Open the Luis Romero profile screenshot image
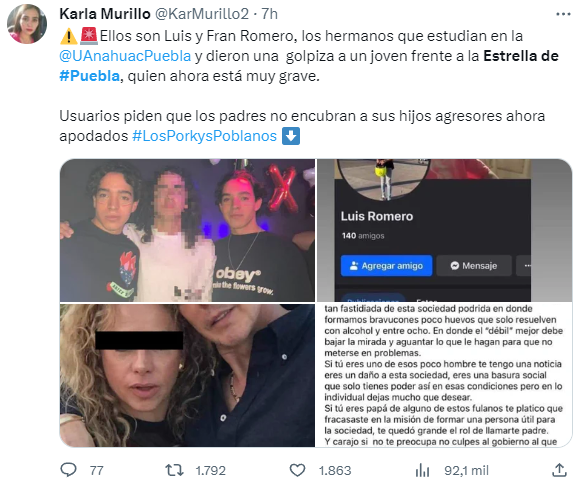Screen dimensions: 579x485 [x=445, y=230]
